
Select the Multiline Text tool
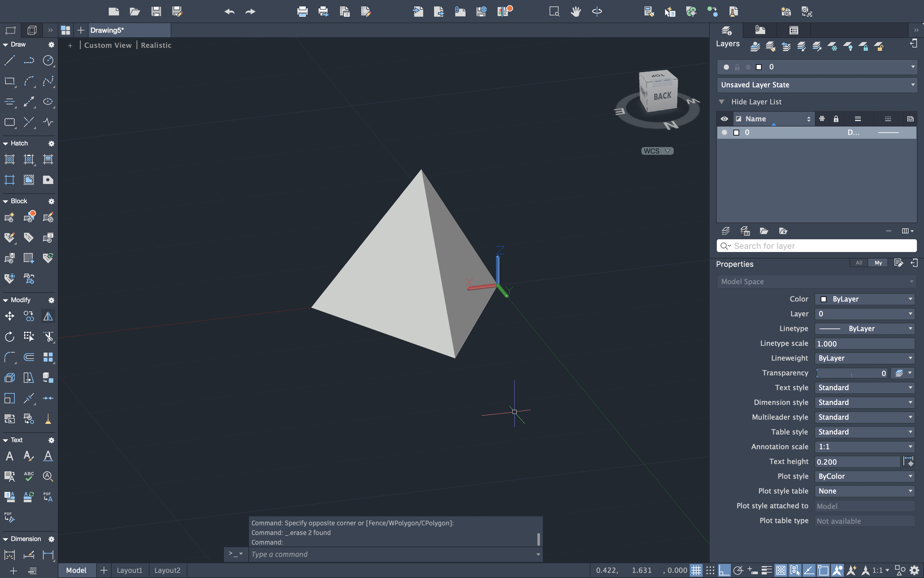click(x=10, y=456)
